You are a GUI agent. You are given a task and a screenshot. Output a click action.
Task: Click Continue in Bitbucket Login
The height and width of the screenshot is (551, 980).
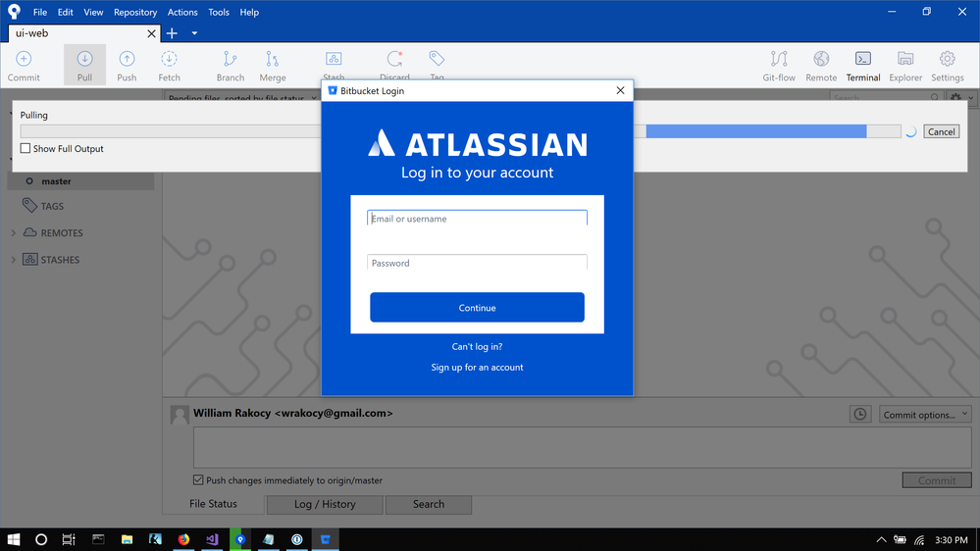[x=477, y=307]
